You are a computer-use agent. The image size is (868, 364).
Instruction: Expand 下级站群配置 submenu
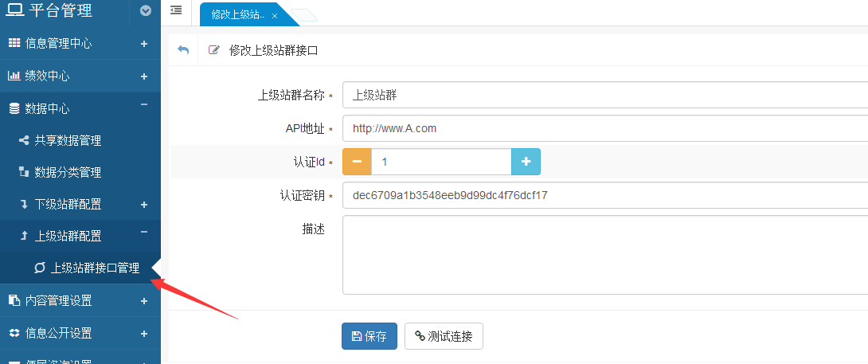point(144,205)
